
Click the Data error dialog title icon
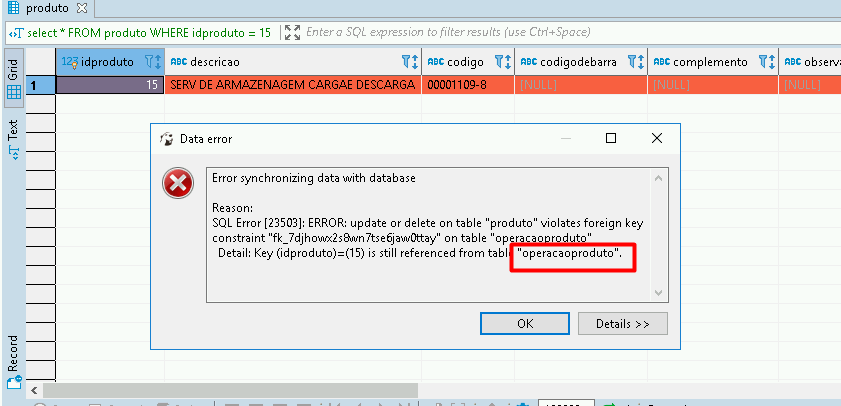(167, 139)
